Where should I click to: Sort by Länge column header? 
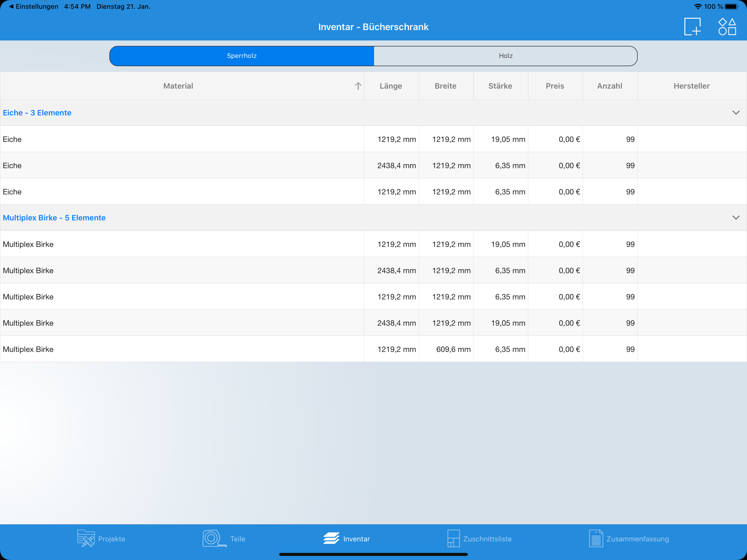391,86
